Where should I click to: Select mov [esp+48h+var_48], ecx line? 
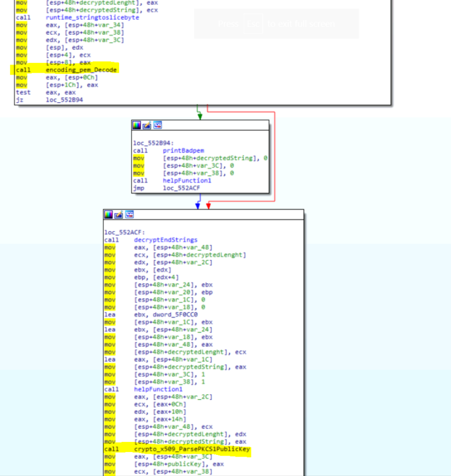point(159,427)
